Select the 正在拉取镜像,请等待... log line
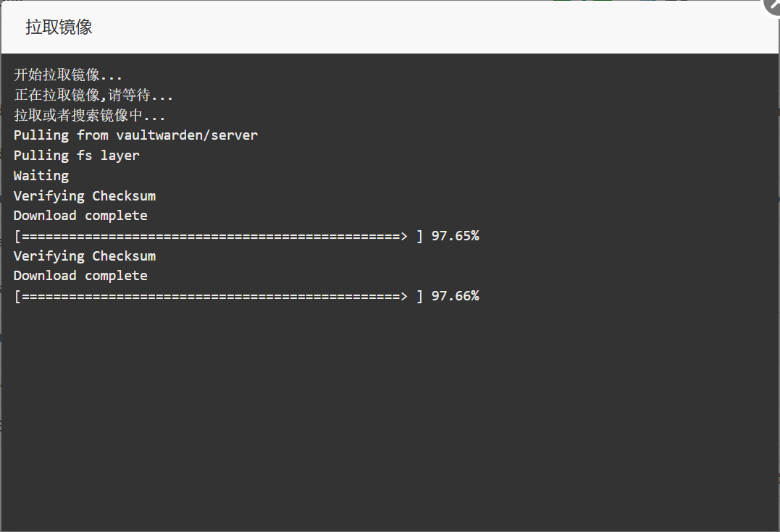This screenshot has width=780, height=532. click(93, 95)
